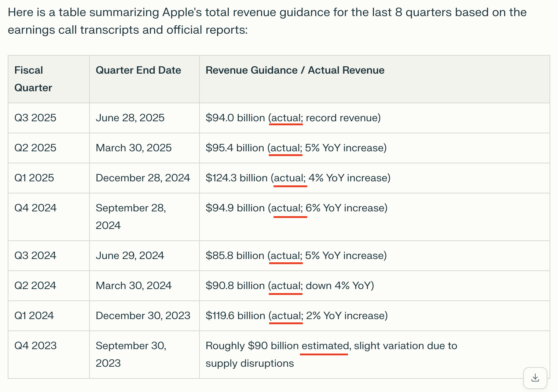
Task: Click the $124.3 billion revenue cell
Action: tap(298, 178)
